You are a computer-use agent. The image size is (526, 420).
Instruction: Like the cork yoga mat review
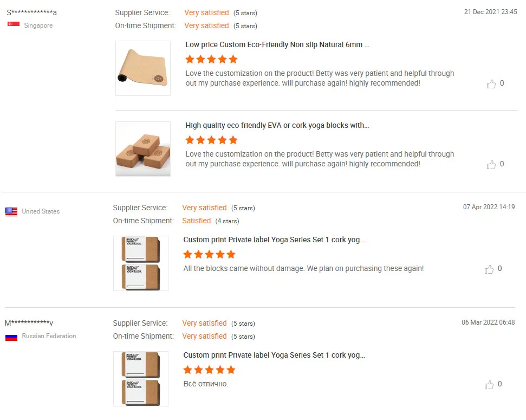coord(491,84)
